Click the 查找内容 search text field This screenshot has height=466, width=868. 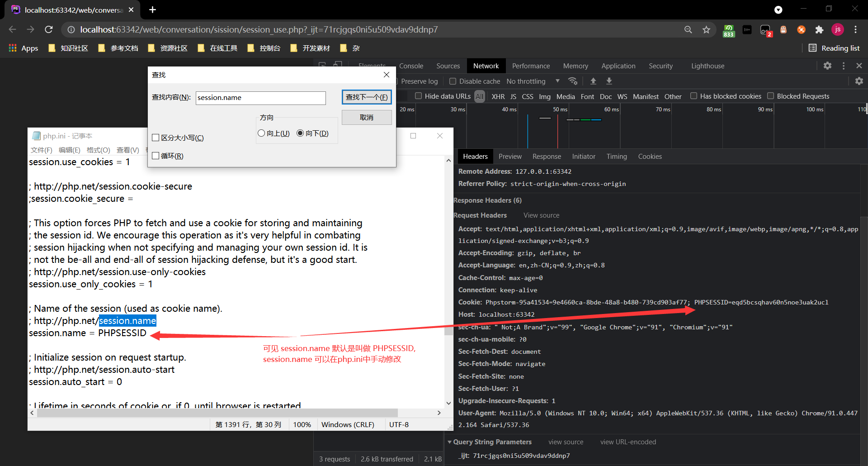click(260, 98)
